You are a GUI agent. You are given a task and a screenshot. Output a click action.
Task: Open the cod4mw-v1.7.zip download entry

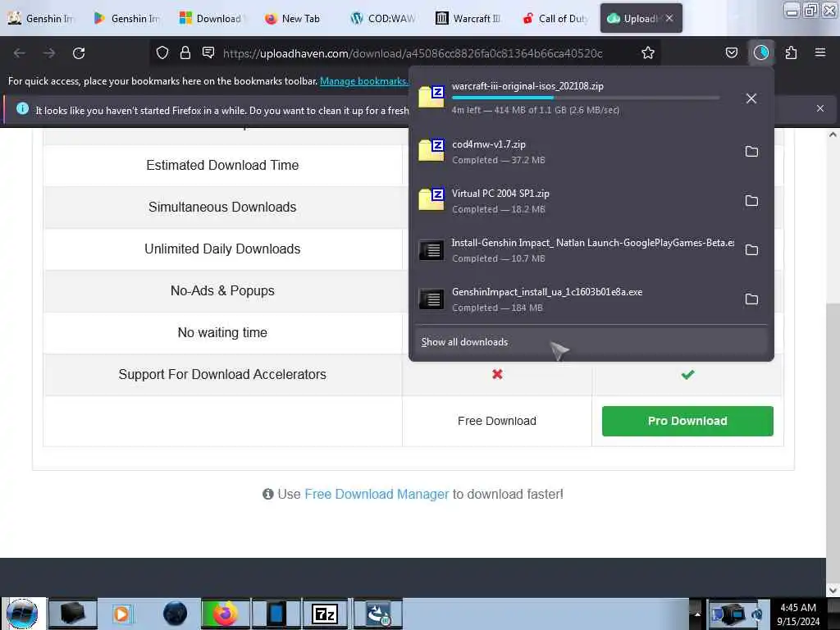click(x=576, y=152)
